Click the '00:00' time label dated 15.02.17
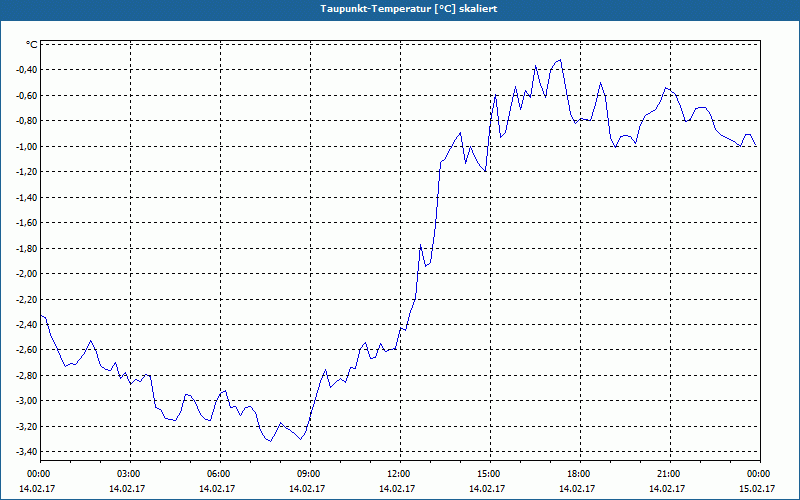800x500 pixels. click(x=760, y=474)
